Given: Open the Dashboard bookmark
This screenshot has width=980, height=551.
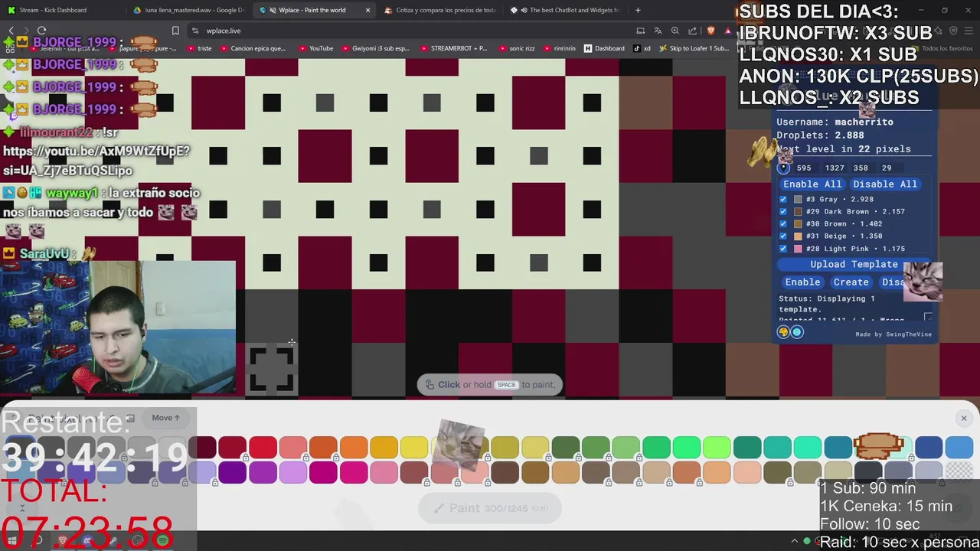Looking at the screenshot, I should click(x=604, y=48).
